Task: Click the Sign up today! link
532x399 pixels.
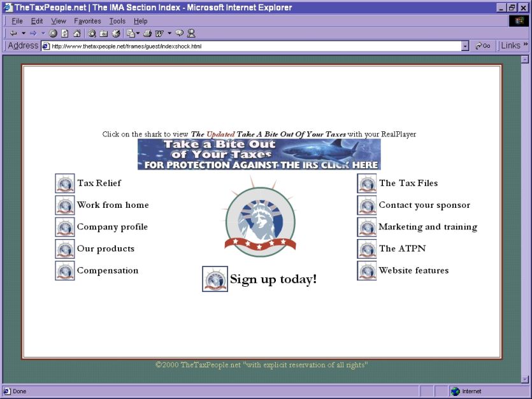Action: coord(273,279)
